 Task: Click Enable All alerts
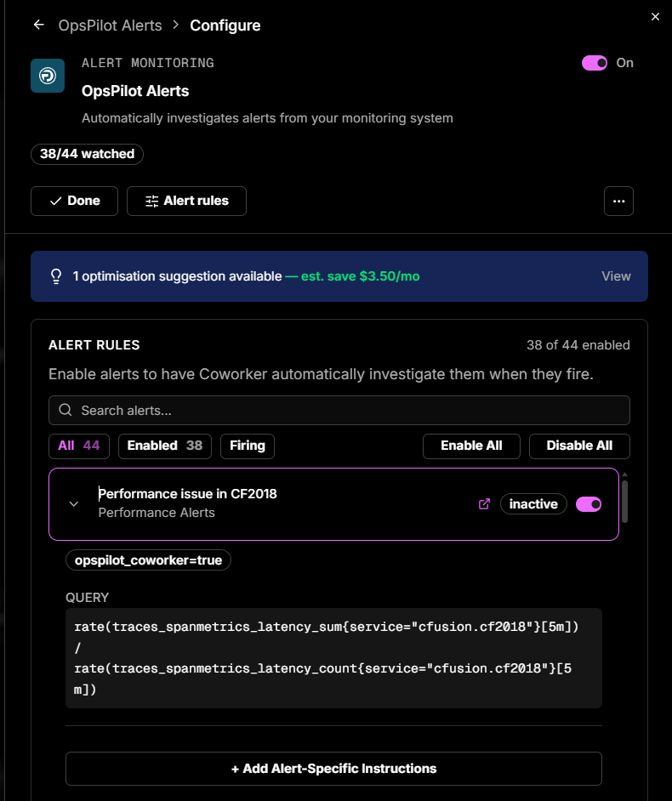(471, 446)
